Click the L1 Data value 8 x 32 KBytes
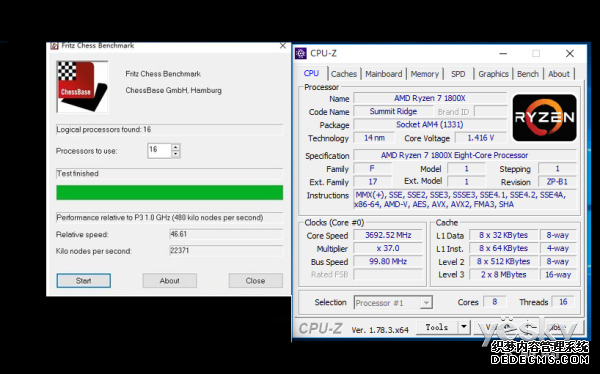This screenshot has width=600, height=374. (503, 235)
